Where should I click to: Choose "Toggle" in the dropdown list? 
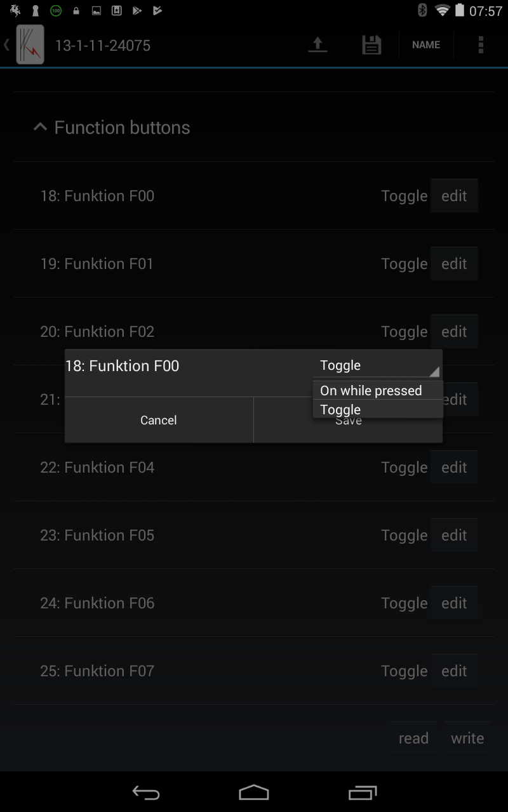[x=378, y=409]
